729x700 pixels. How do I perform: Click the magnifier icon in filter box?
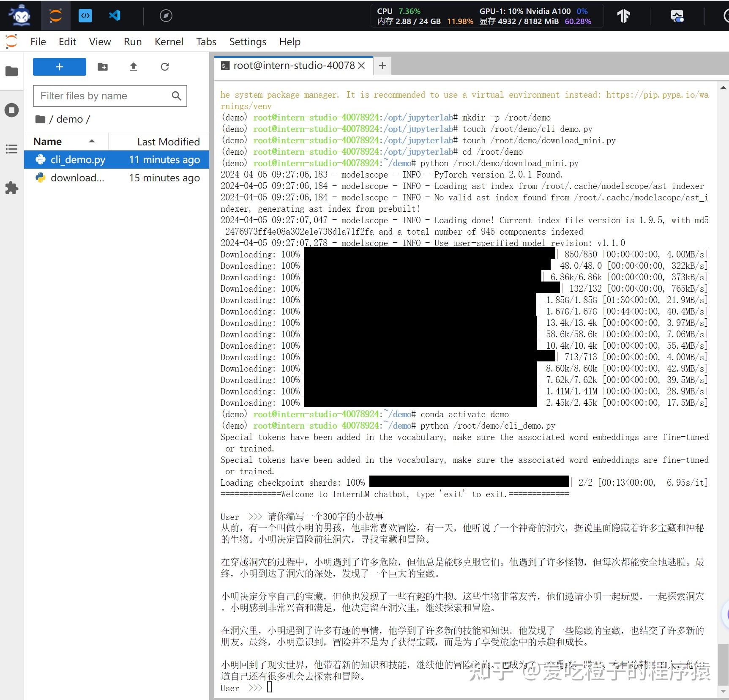coord(176,96)
